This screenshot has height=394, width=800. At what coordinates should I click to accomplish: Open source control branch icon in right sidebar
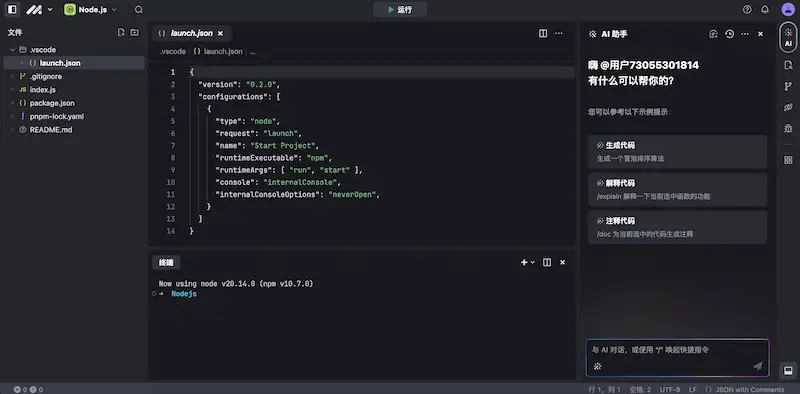point(788,86)
